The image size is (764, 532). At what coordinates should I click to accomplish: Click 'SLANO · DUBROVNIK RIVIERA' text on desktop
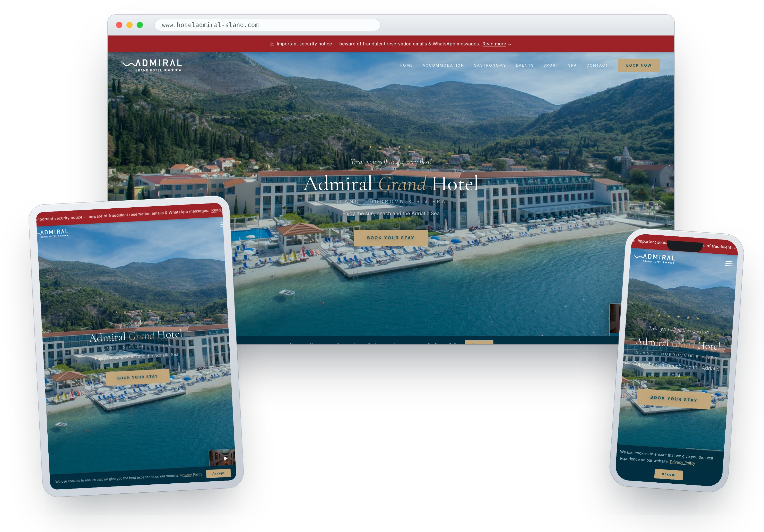tap(390, 201)
